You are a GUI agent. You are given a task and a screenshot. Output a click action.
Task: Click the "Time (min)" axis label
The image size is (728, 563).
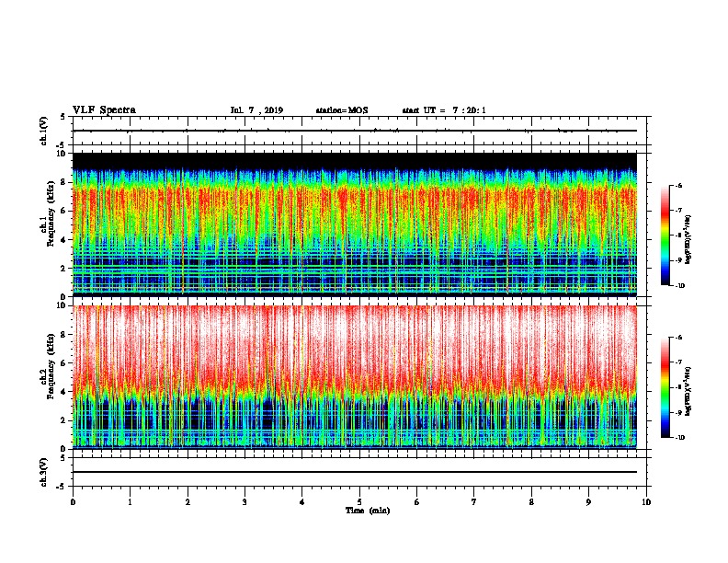point(368,511)
